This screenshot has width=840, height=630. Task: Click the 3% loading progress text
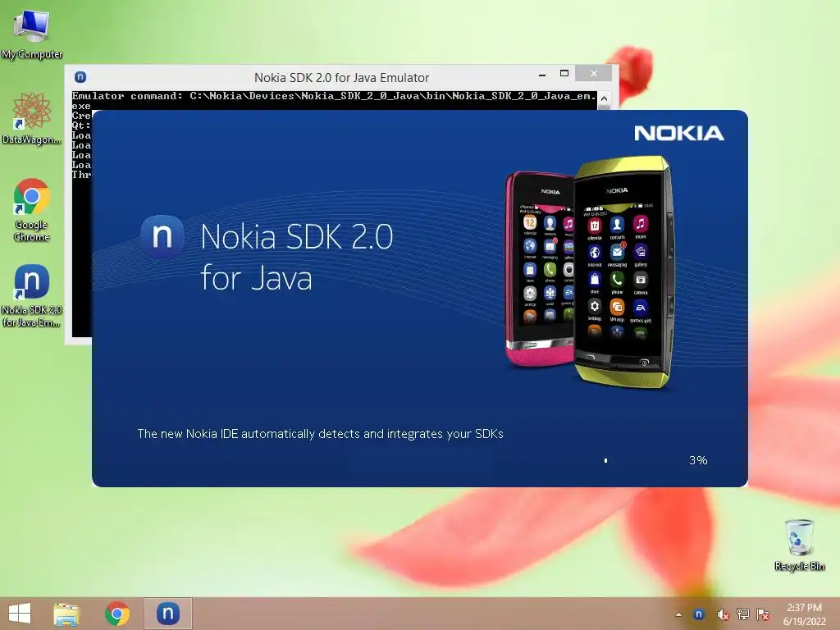click(698, 460)
